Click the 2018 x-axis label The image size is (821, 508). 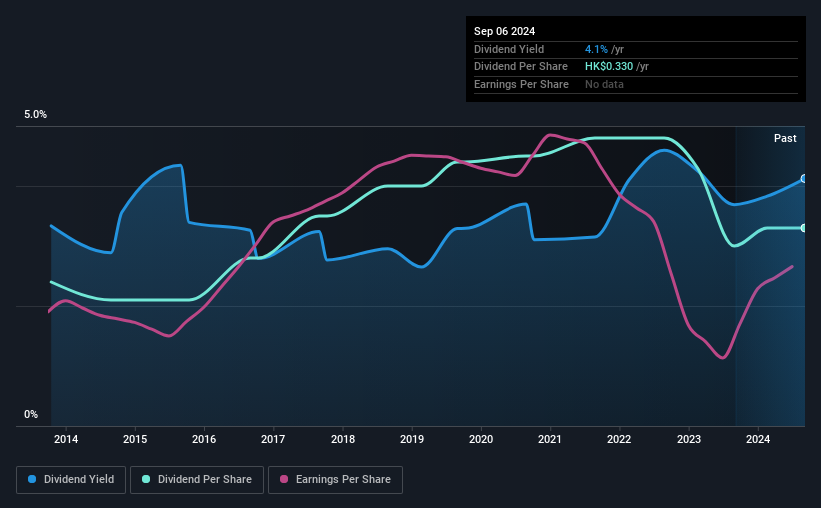tap(343, 439)
